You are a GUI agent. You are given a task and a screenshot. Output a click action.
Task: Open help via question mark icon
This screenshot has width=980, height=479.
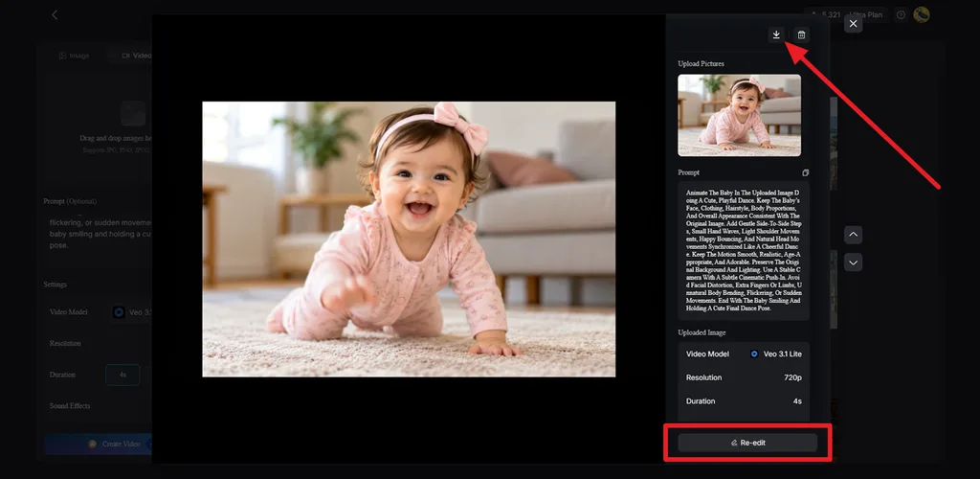(x=901, y=14)
